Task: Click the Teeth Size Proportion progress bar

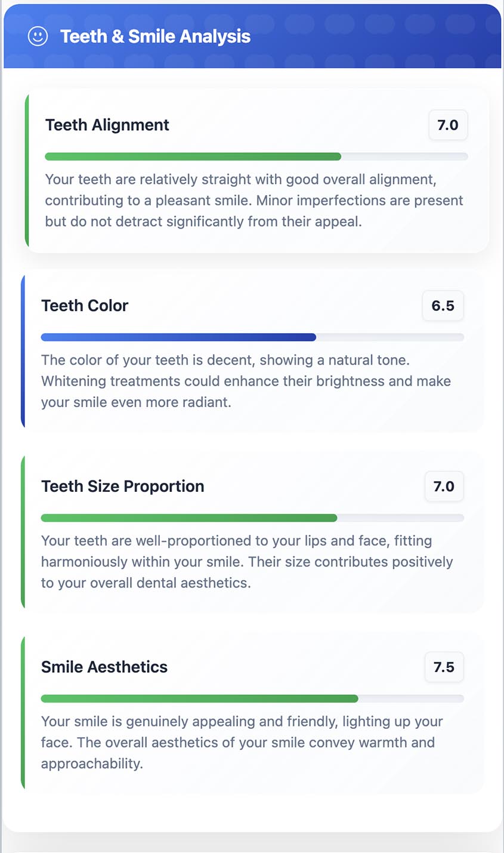Action: pyautogui.click(x=252, y=518)
